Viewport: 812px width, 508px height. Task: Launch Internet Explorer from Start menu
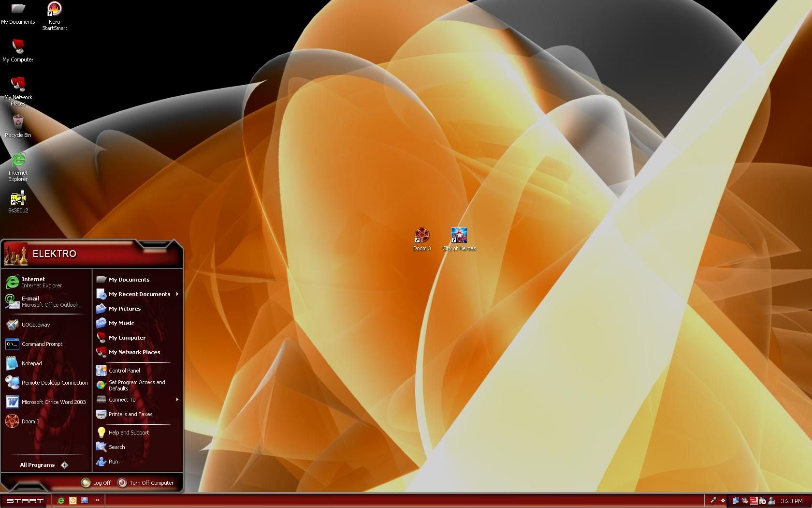point(46,282)
